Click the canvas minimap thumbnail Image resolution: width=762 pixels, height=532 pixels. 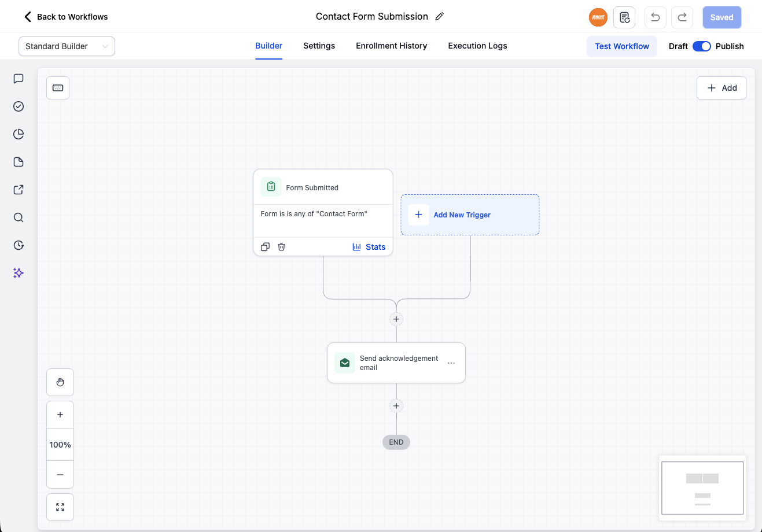(x=702, y=488)
